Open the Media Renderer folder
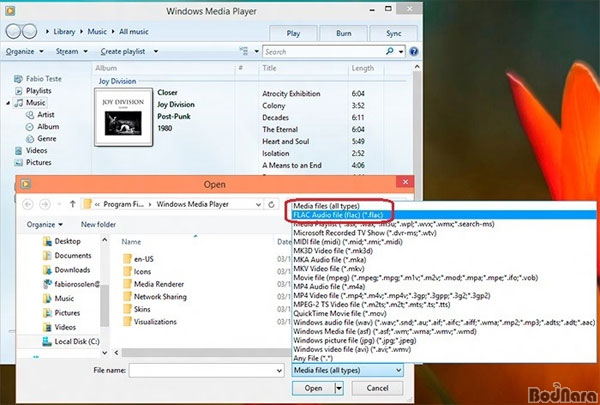Image resolution: width=600 pixels, height=405 pixels. (159, 284)
